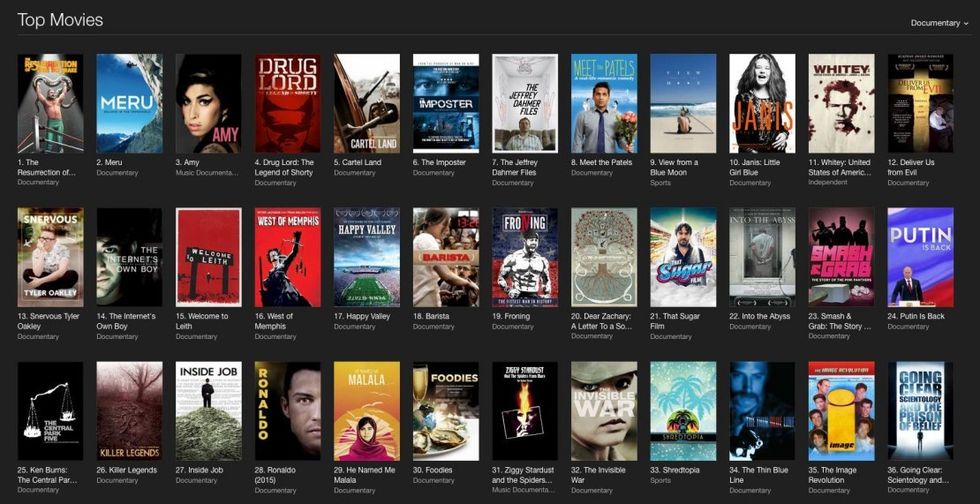Open the Janis: Little Girl Blue poster
This screenshot has width=980, height=504.
(x=762, y=104)
